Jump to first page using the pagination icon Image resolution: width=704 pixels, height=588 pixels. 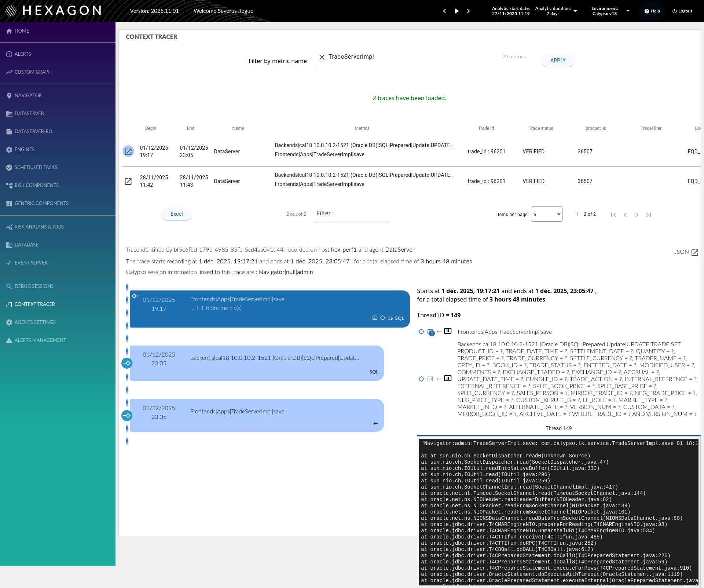point(613,215)
